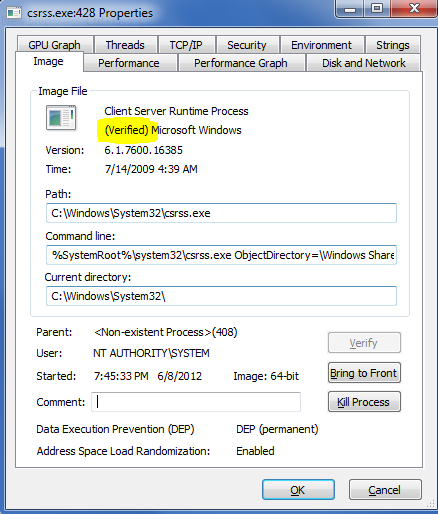Click the greyed-out Verify button
438x514 pixels.
pyautogui.click(x=364, y=343)
